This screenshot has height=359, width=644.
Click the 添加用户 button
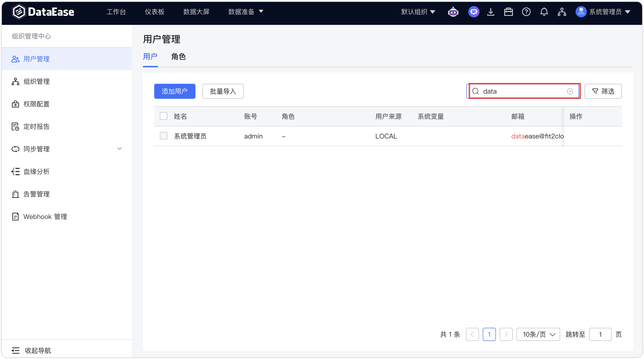[x=175, y=91]
